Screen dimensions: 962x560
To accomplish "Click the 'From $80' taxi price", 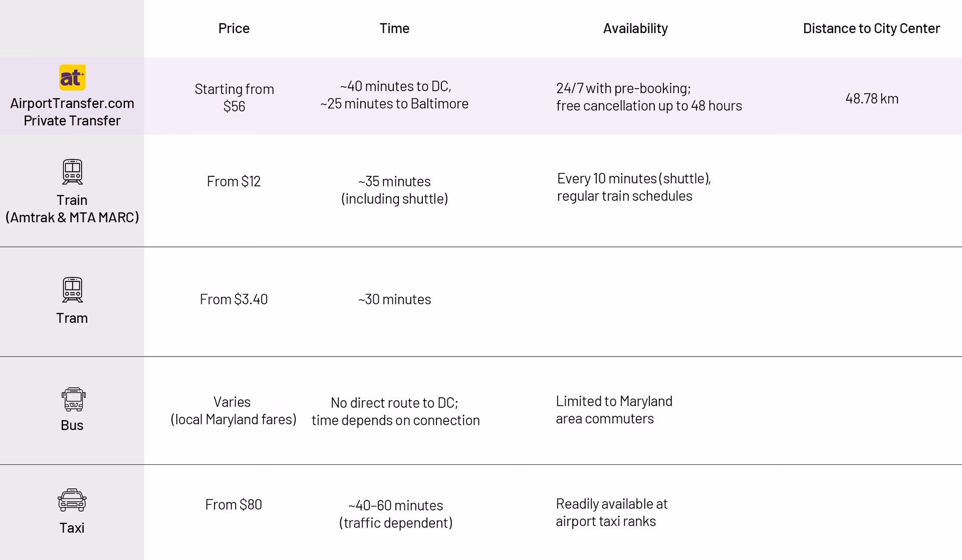I will point(233,504).
